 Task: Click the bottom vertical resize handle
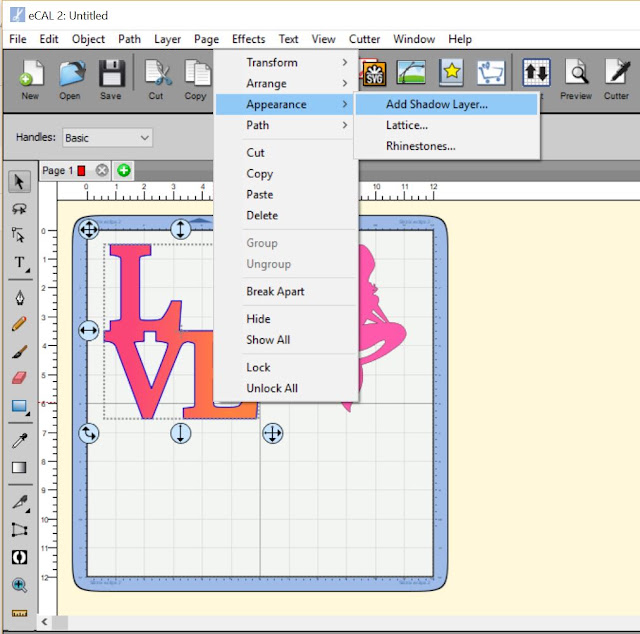180,433
